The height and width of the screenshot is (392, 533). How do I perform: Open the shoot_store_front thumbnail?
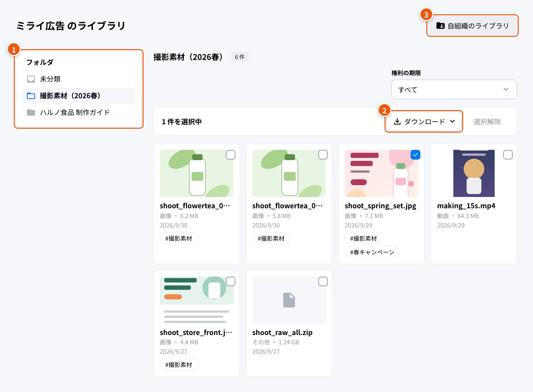click(197, 300)
